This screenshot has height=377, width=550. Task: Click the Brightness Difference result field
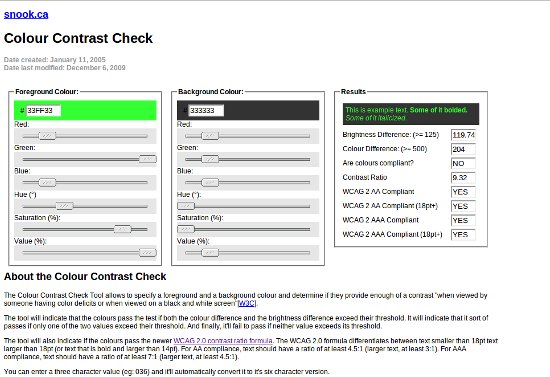(x=463, y=135)
